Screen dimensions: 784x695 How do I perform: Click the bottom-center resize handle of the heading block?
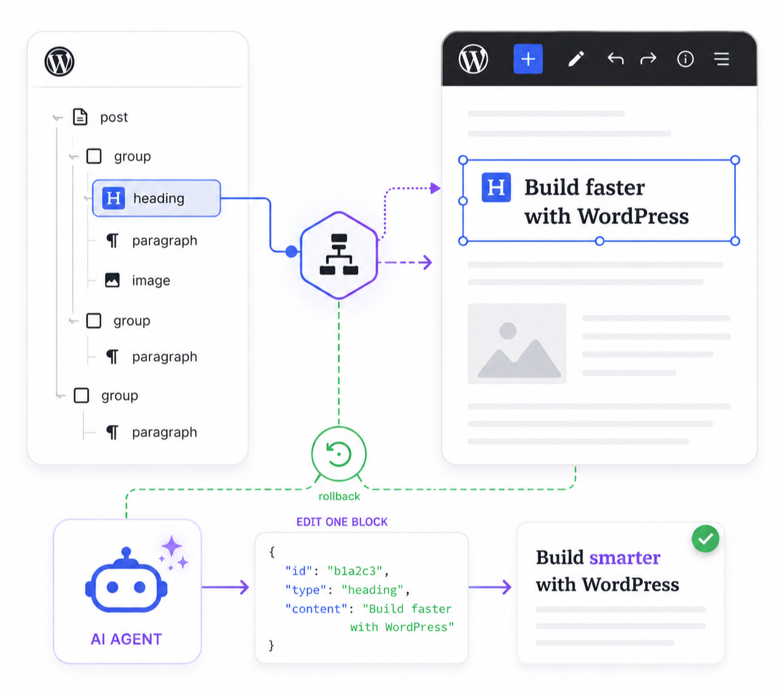point(600,241)
